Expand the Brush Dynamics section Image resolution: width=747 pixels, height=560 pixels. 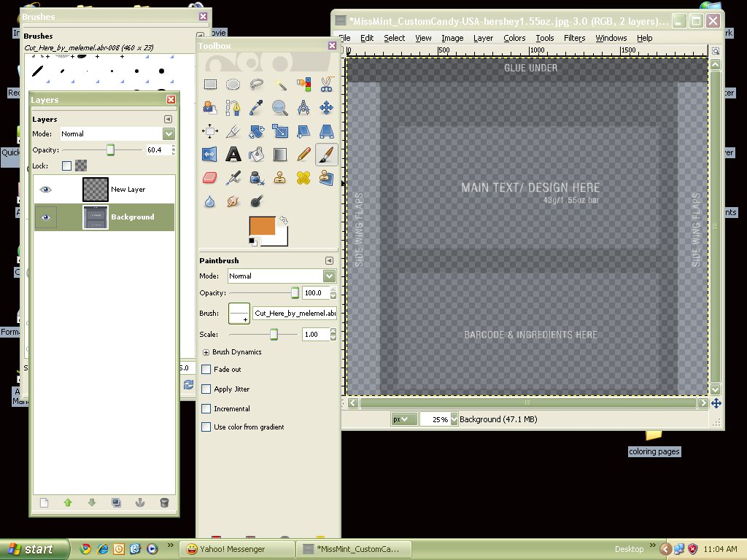(x=206, y=352)
